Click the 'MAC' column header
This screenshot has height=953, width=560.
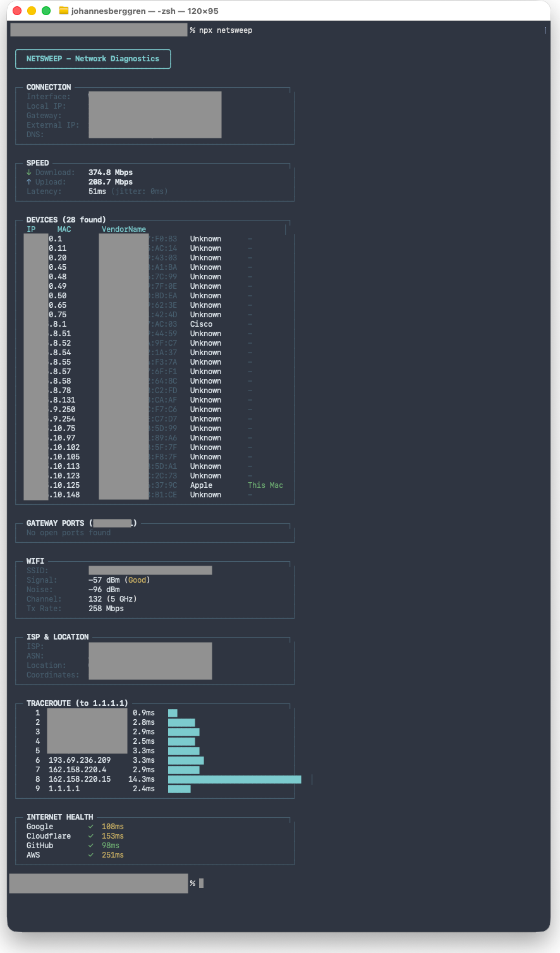[64, 229]
